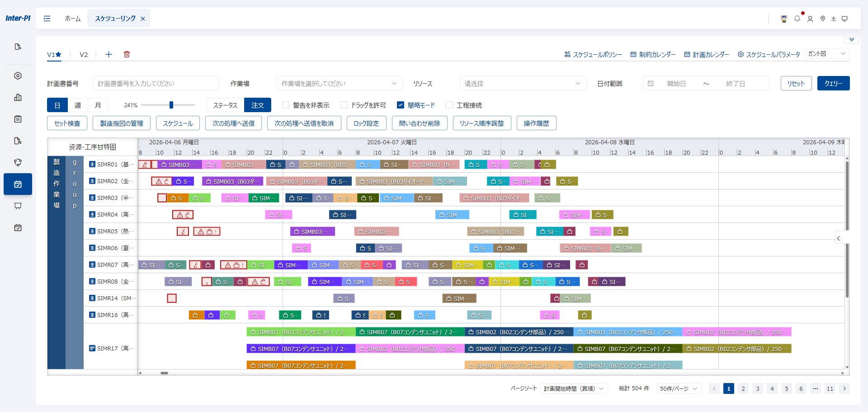Viewport: 868px width, 412px height.
Task: Open the 50件/ページ page size dropdown
Action: (679, 388)
